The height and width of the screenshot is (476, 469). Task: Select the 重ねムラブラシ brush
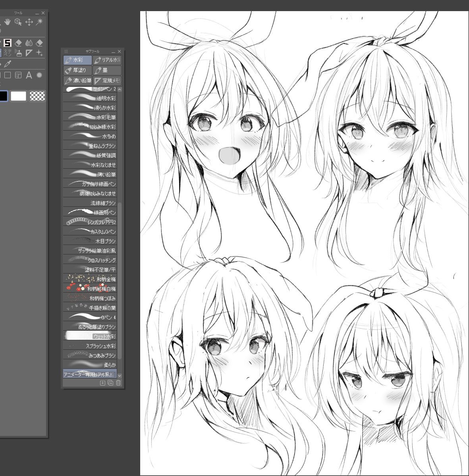point(90,146)
